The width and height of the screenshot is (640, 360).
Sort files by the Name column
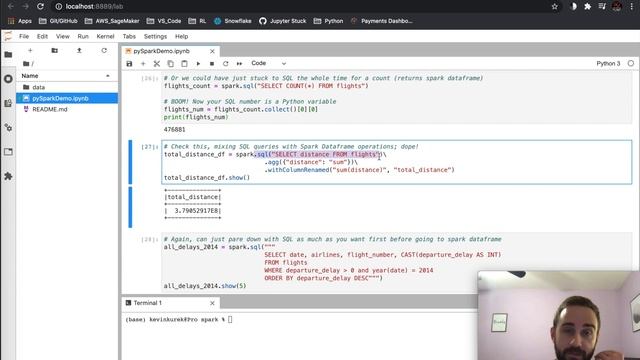(66, 76)
